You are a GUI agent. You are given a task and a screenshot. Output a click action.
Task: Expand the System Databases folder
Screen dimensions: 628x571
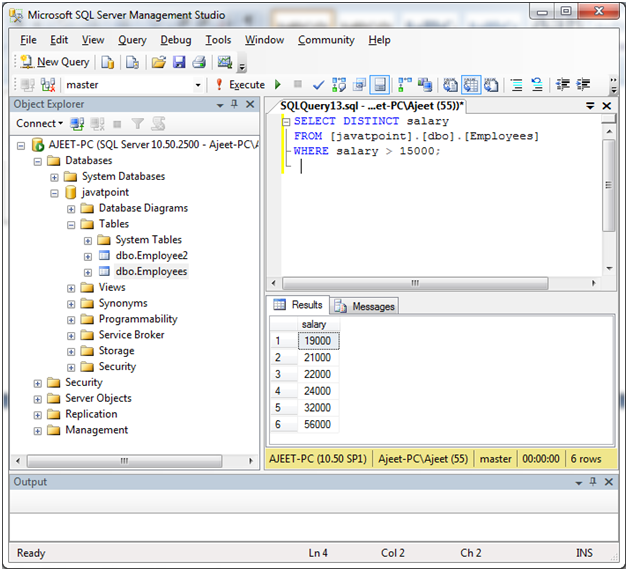click(54, 177)
